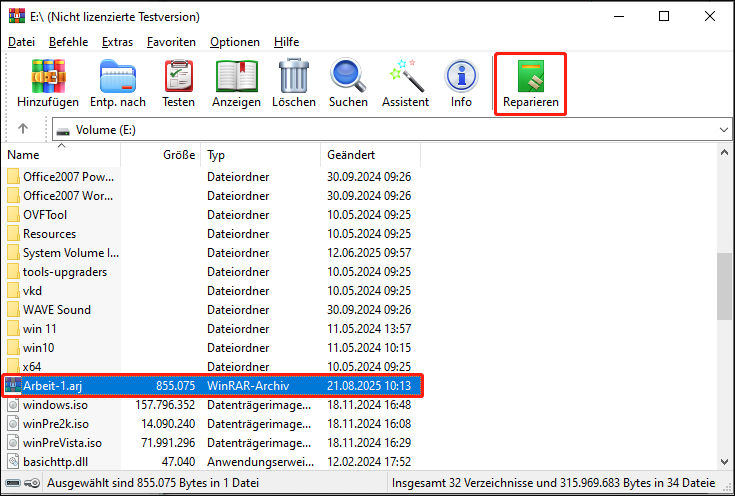735x496 pixels.
Task: Click the WinRAR-Archiv type cell
Action: click(248, 386)
